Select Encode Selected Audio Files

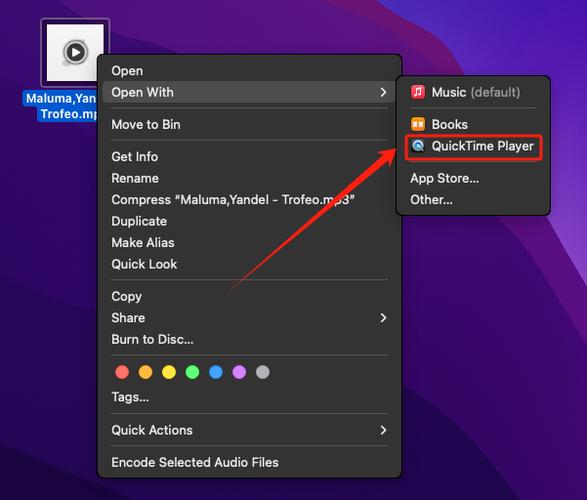coord(249,463)
